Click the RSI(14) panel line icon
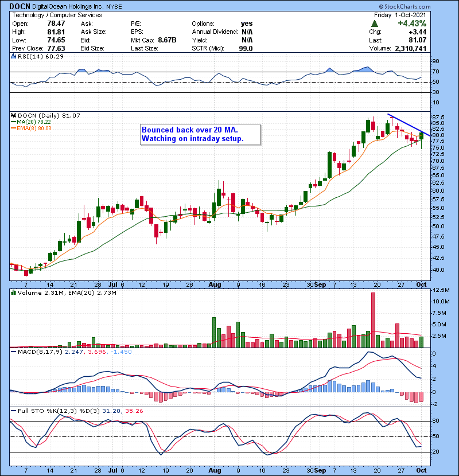The width and height of the screenshot is (459, 476). pos(13,56)
